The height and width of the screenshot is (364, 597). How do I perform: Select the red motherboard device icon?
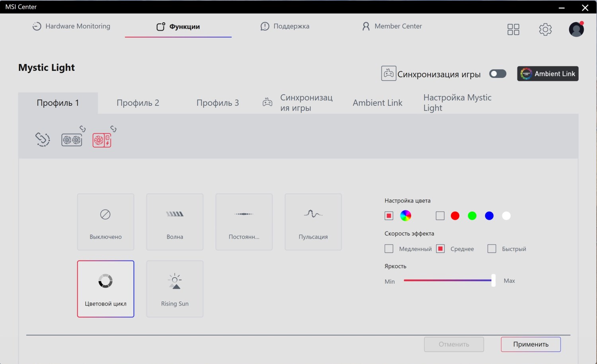tap(102, 140)
